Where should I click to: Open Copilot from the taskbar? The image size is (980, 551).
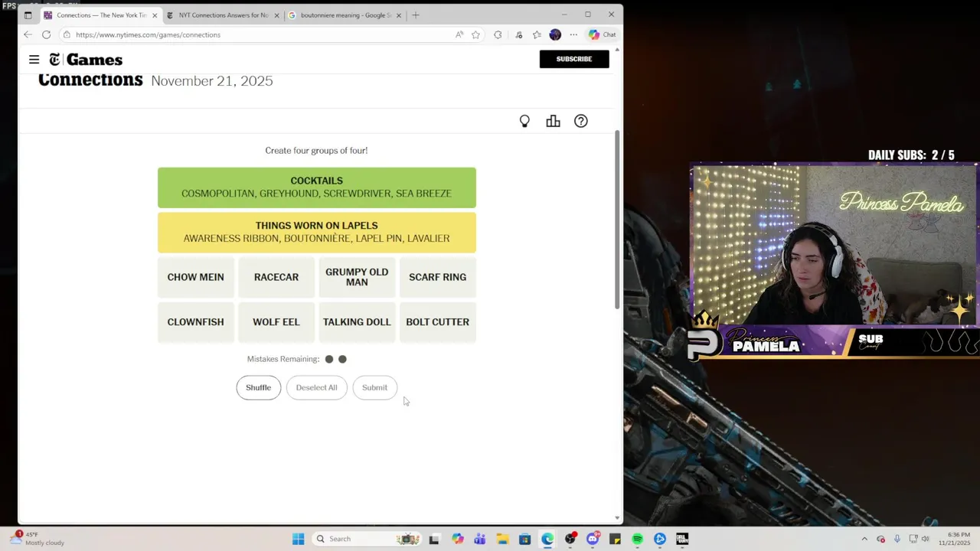click(x=457, y=539)
